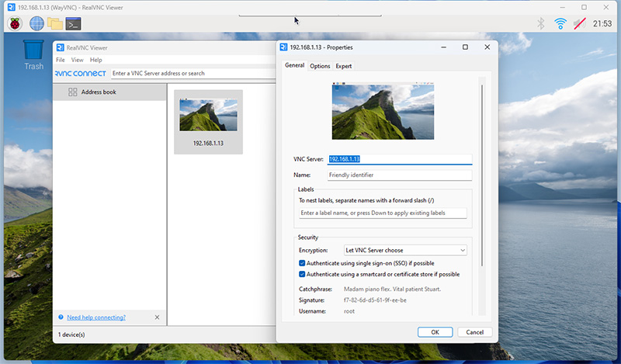The height and width of the screenshot is (364, 621).
Task: Click the Address book grid icon
Action: click(x=72, y=92)
